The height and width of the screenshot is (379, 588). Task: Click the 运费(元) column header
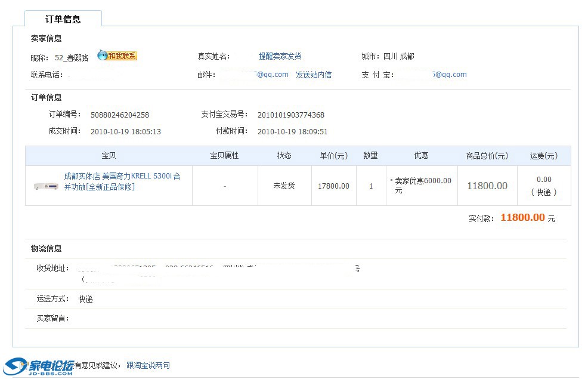point(544,156)
